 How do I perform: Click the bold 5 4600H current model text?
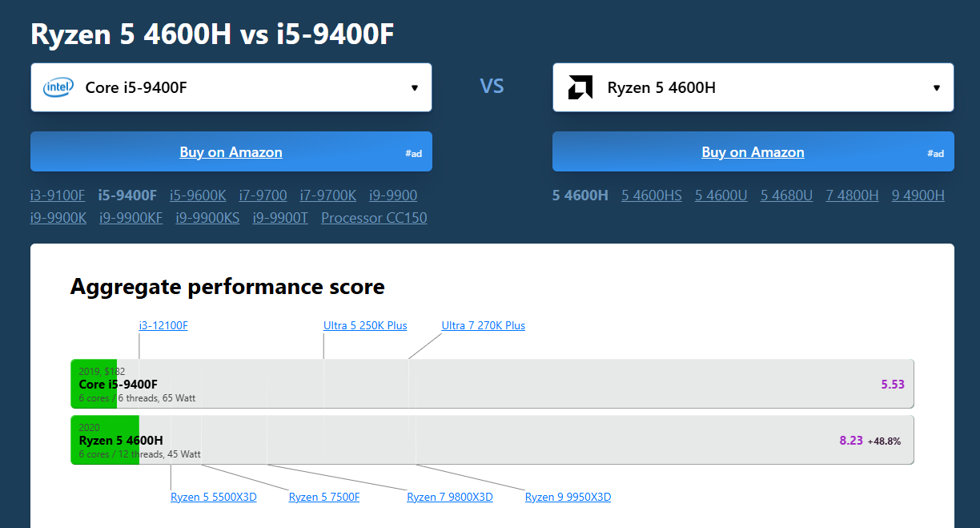click(x=580, y=195)
